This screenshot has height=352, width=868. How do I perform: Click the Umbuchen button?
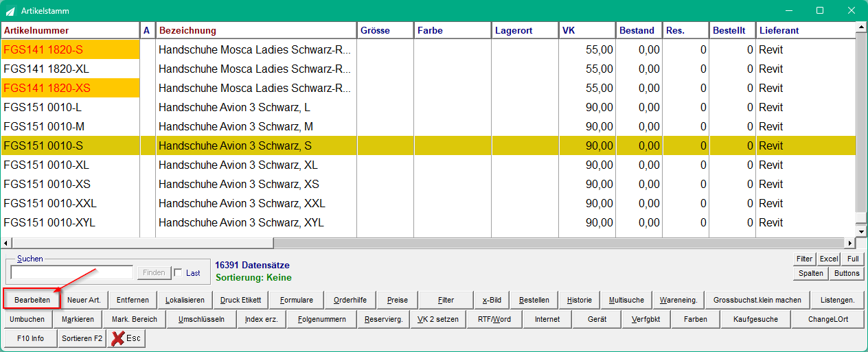coord(27,319)
